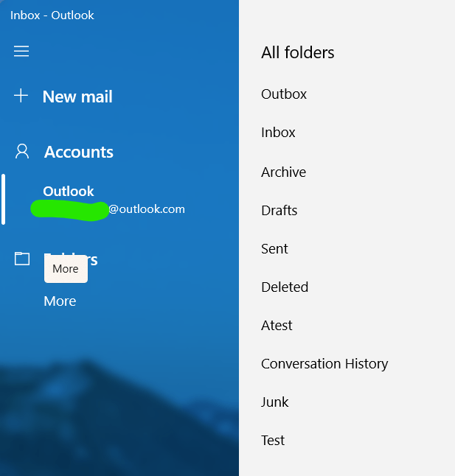Open the Conversation History folder
The image size is (455, 476).
point(324,364)
